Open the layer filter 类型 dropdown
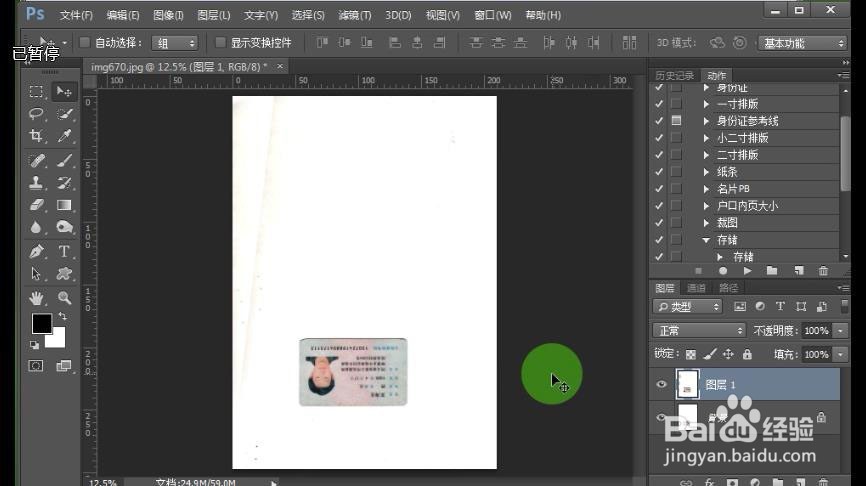866x486 pixels. coord(688,307)
